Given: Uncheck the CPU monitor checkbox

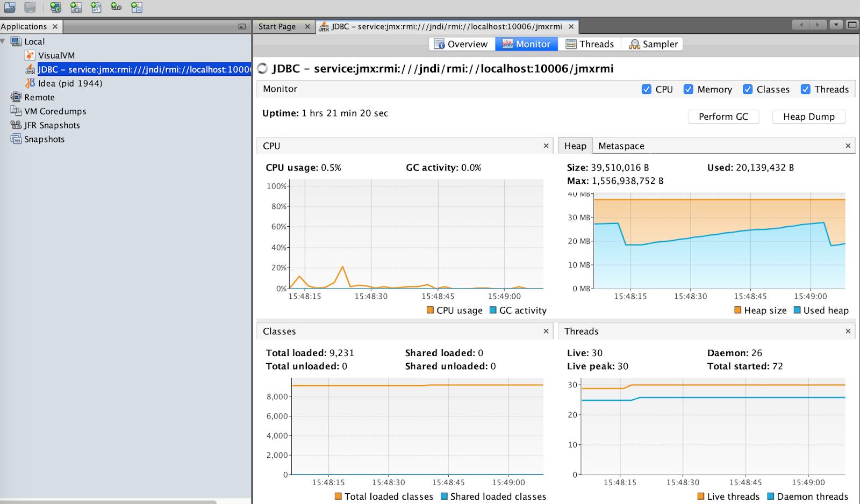Looking at the screenshot, I should click(x=647, y=89).
